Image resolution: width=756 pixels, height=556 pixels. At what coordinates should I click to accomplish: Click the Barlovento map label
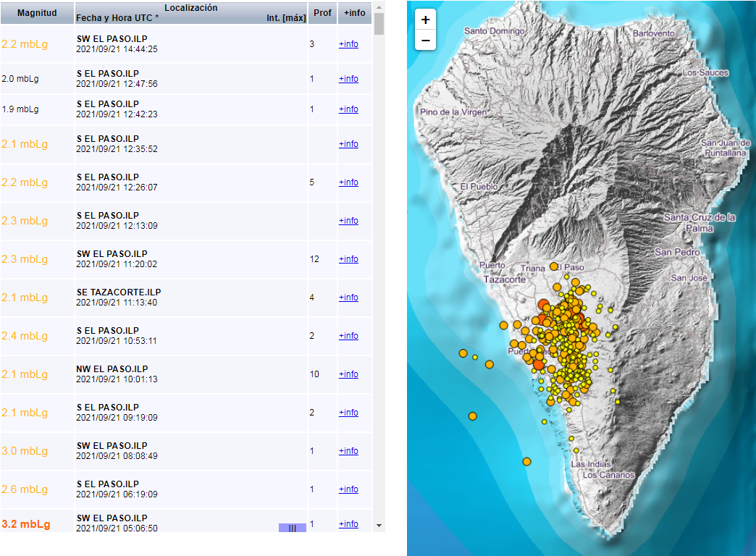(x=653, y=33)
